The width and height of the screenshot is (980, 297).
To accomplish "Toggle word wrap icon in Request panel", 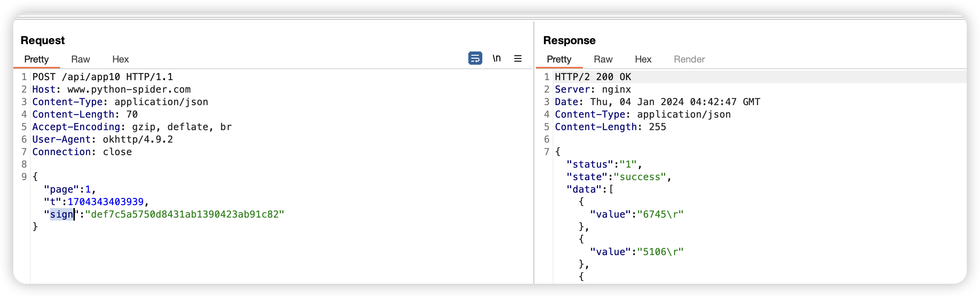I will [475, 58].
